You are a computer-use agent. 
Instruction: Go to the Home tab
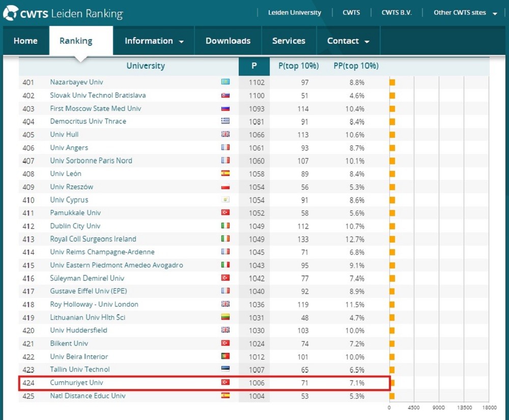(x=25, y=41)
